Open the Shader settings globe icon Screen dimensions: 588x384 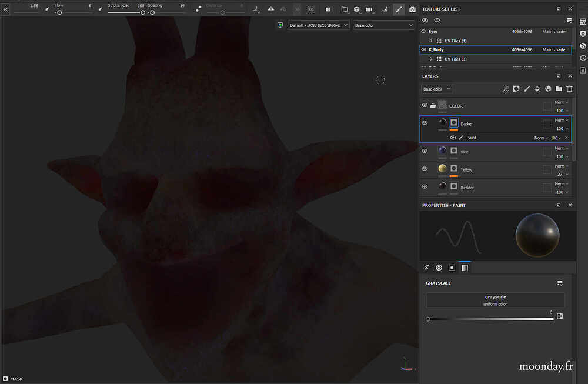pyautogui.click(x=583, y=46)
